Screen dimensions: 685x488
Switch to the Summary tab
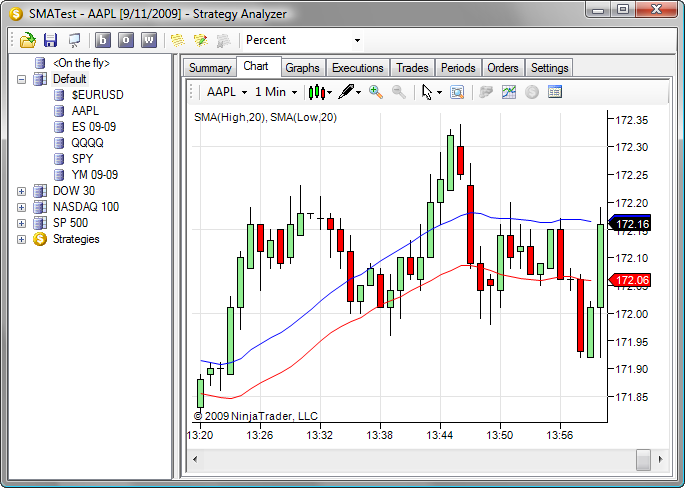(210, 68)
